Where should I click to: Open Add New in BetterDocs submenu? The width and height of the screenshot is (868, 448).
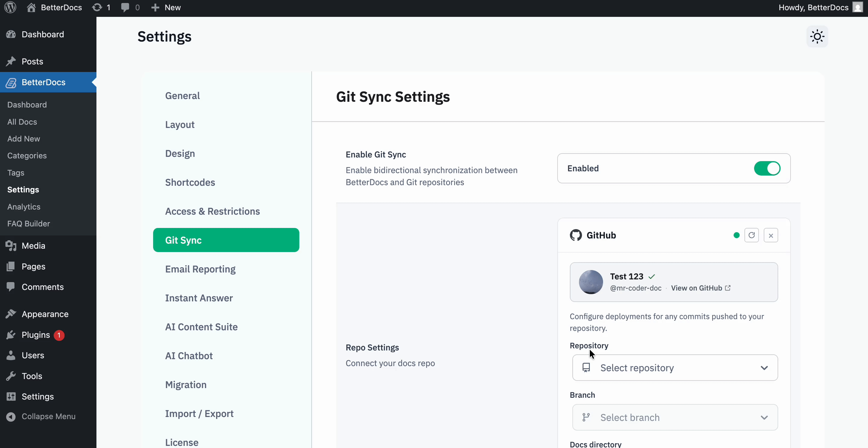24,139
